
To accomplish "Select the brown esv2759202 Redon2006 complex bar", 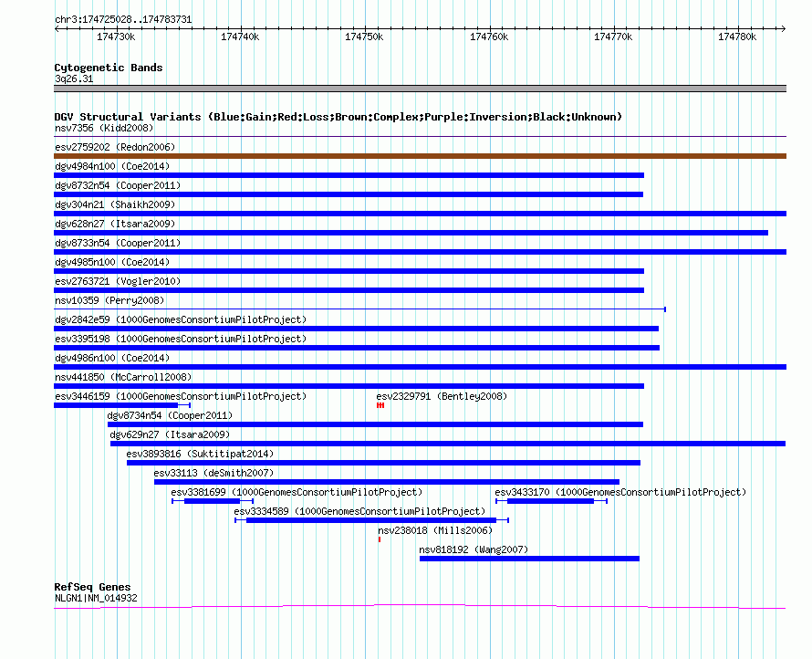I will tap(420, 156).
